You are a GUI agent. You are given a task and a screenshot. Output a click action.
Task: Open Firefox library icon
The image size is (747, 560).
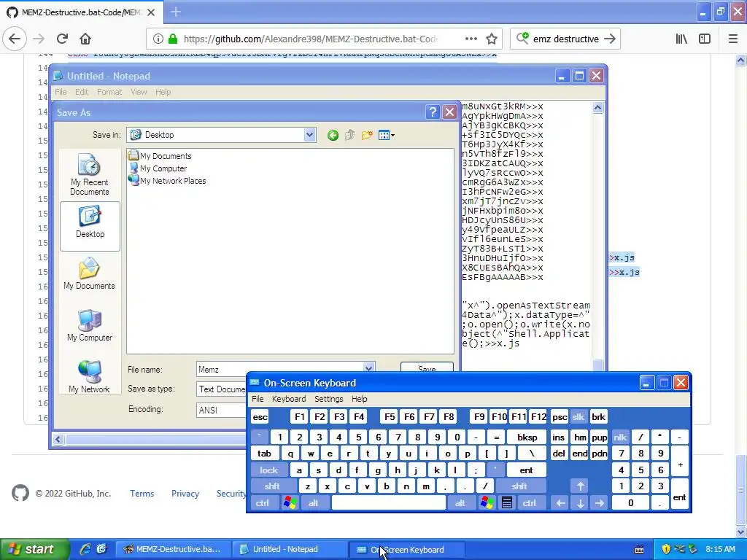click(x=681, y=39)
